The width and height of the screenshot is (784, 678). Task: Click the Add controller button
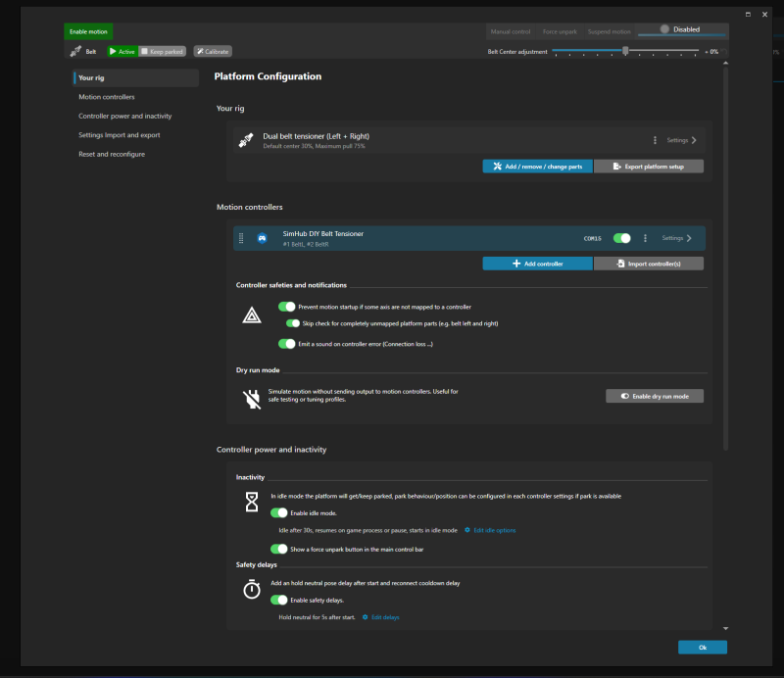coord(537,264)
